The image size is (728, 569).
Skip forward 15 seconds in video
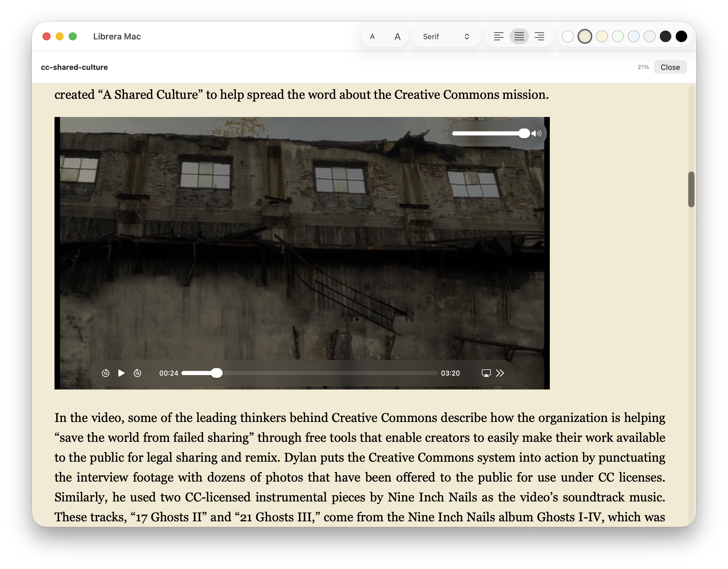pyautogui.click(x=137, y=373)
